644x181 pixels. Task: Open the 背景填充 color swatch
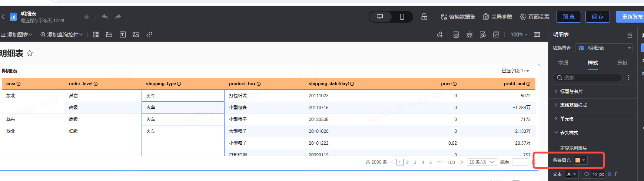[580, 160]
